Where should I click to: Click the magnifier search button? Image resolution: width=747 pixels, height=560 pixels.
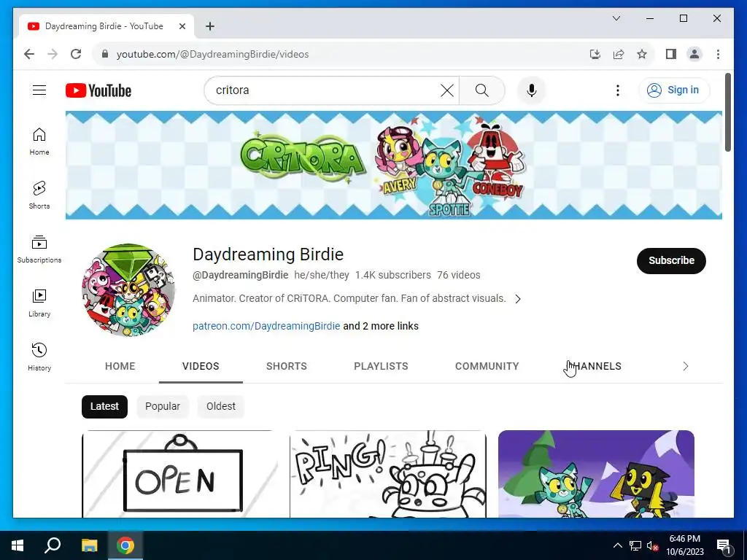click(481, 90)
